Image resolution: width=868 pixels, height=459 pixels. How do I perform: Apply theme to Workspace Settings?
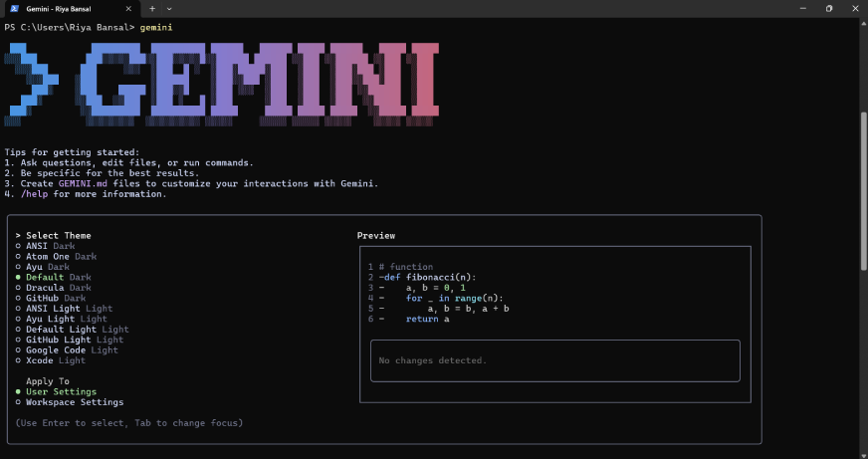click(x=70, y=402)
